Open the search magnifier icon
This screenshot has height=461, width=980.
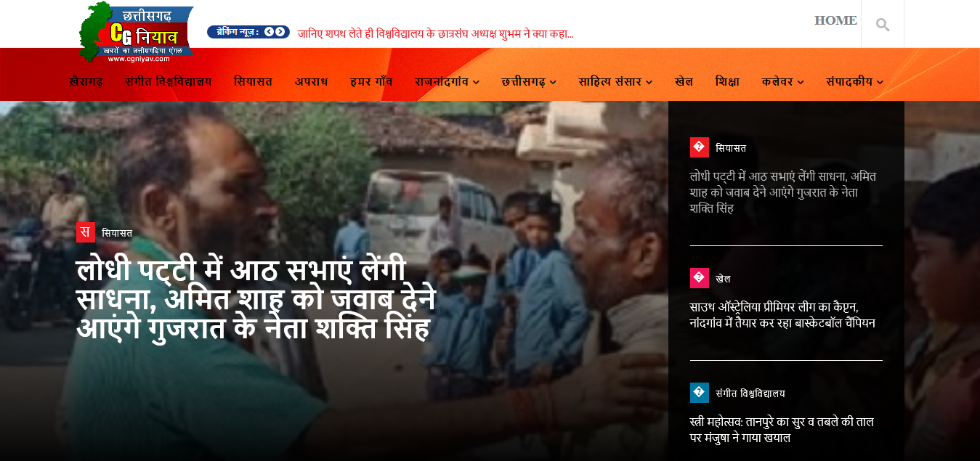[883, 25]
